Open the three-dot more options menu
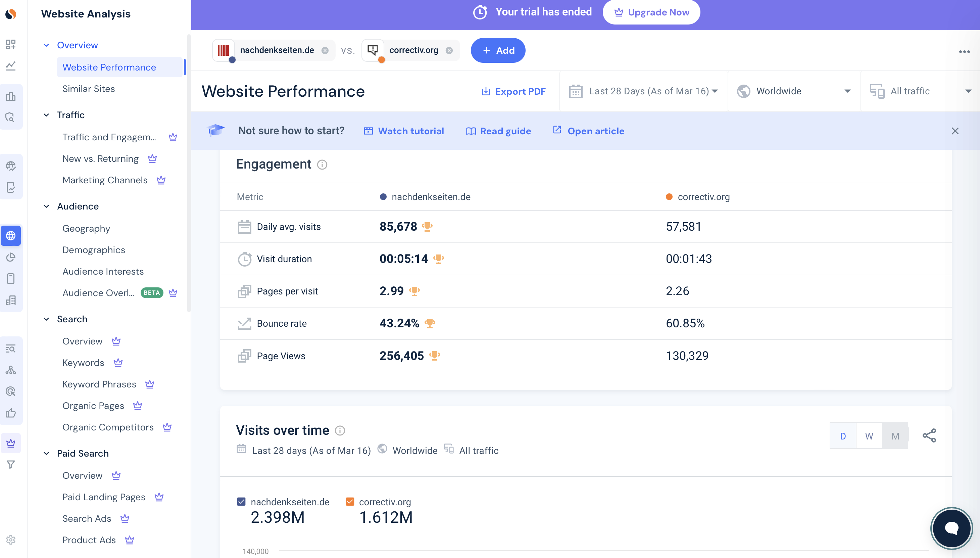 [x=964, y=52]
